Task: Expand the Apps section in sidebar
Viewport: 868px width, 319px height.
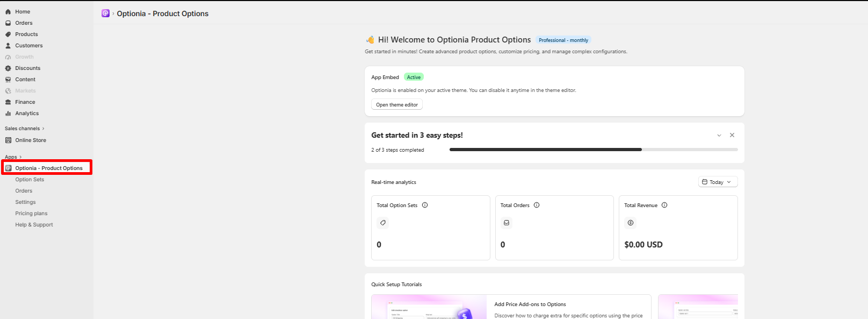Action: click(13, 157)
